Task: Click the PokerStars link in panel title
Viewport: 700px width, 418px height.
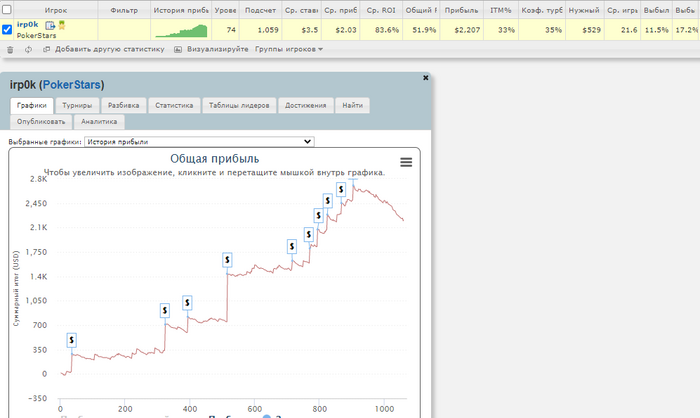Action: click(71, 85)
